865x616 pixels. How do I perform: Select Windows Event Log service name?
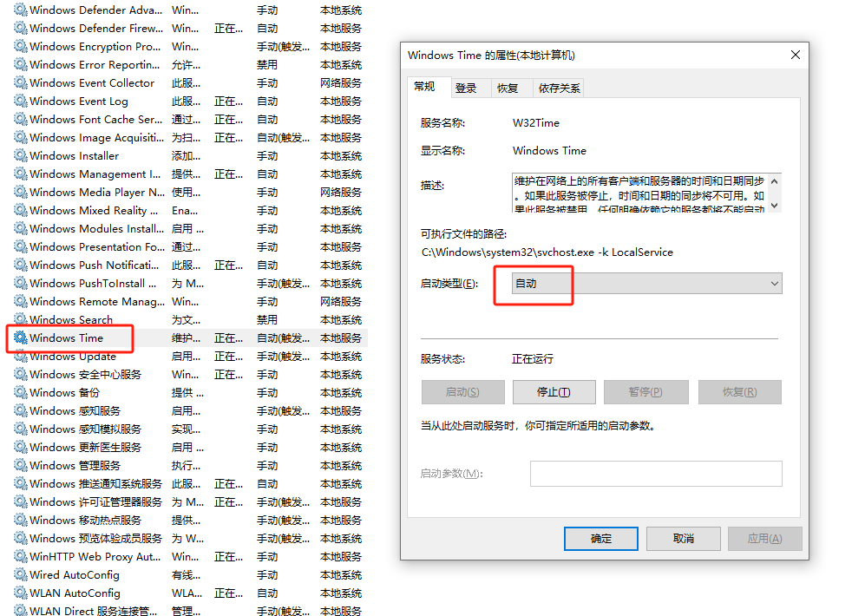coord(79,101)
